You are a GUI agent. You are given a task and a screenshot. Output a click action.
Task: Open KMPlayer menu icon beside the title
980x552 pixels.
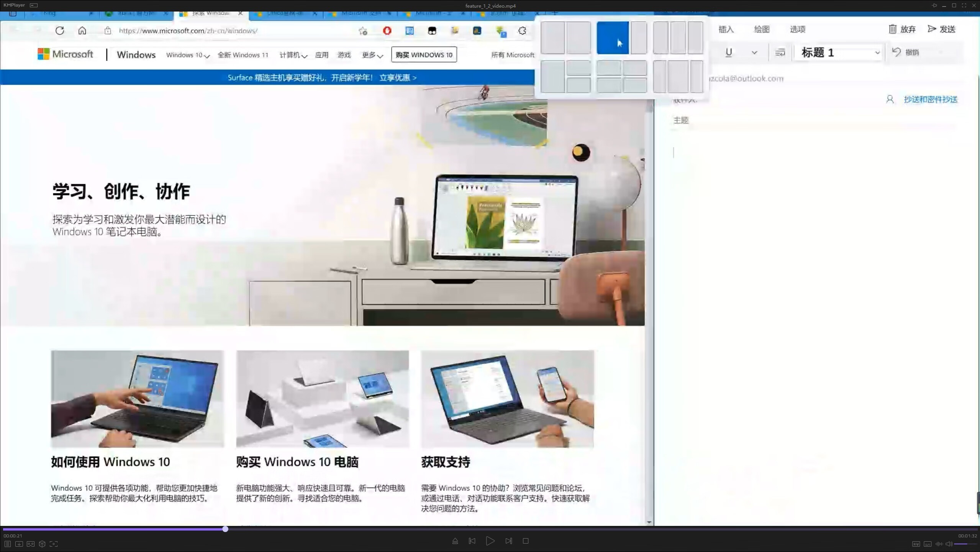34,5
